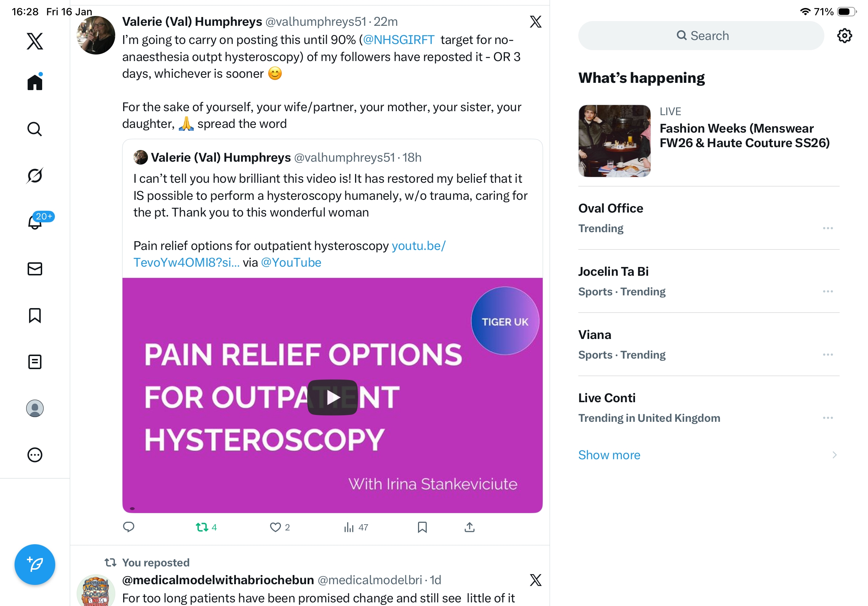Open the Home feed icon
Image resolution: width=868 pixels, height=606 pixels.
(35, 82)
